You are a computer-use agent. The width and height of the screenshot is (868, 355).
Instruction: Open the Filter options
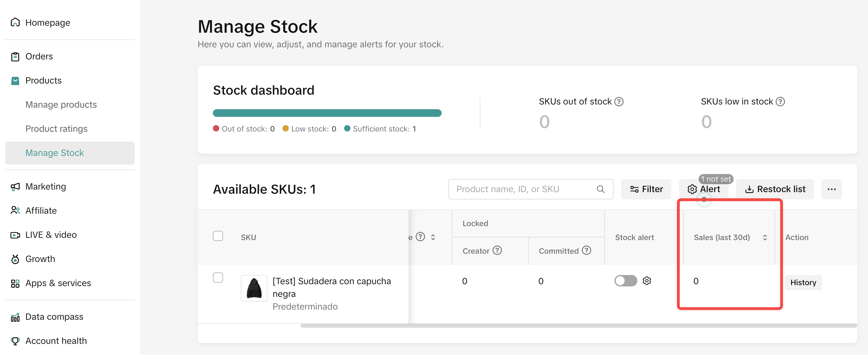tap(646, 189)
